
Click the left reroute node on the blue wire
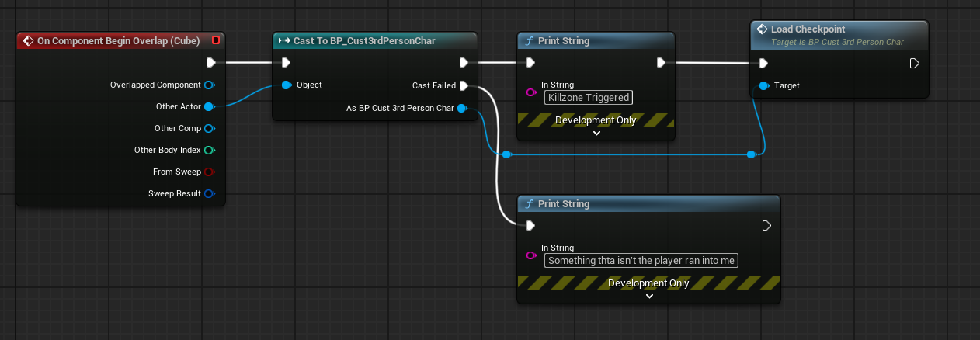coord(506,154)
